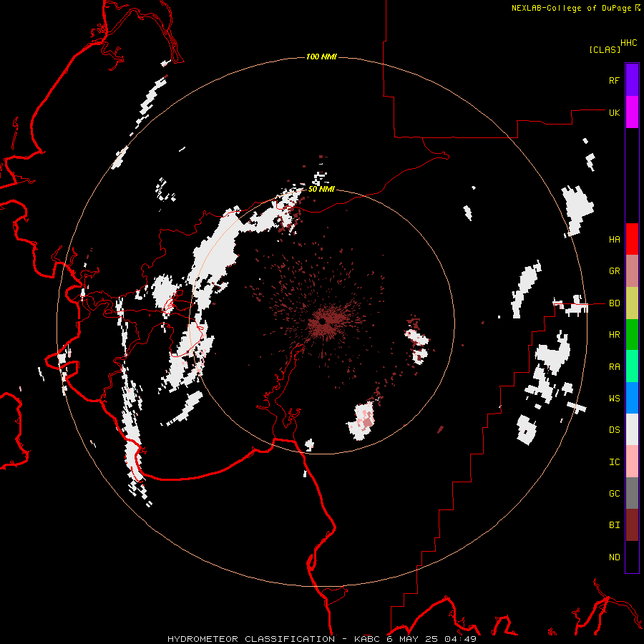Click the [CLAS] units label

point(605,49)
